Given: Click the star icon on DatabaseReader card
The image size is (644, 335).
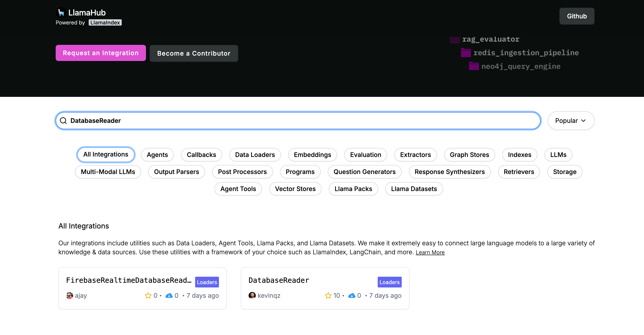Looking at the screenshot, I should coord(328,296).
